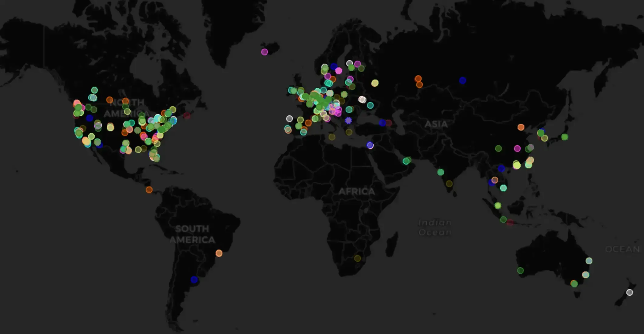Click the green marker in Western Australia

tap(520, 271)
